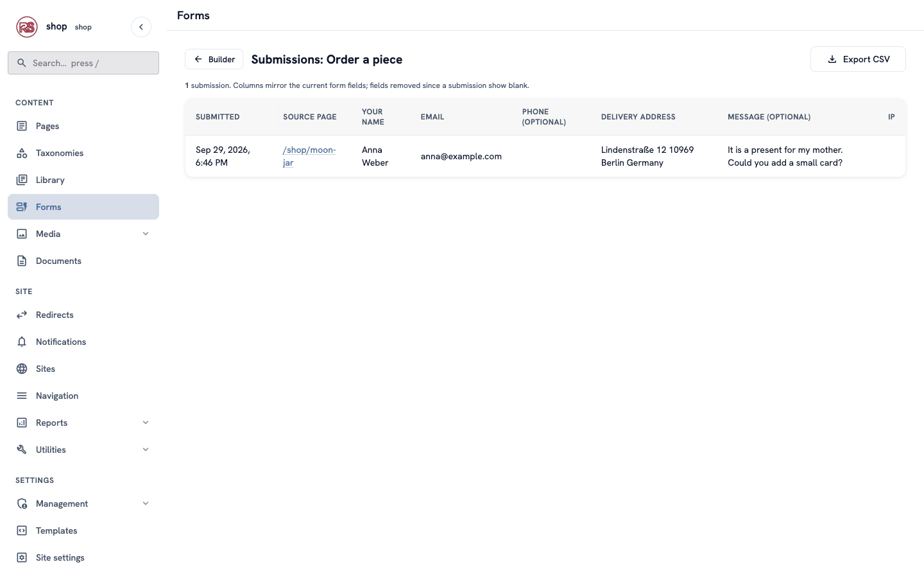Click the Templates code icon
Screen dimensions: 924x578
point(22,530)
